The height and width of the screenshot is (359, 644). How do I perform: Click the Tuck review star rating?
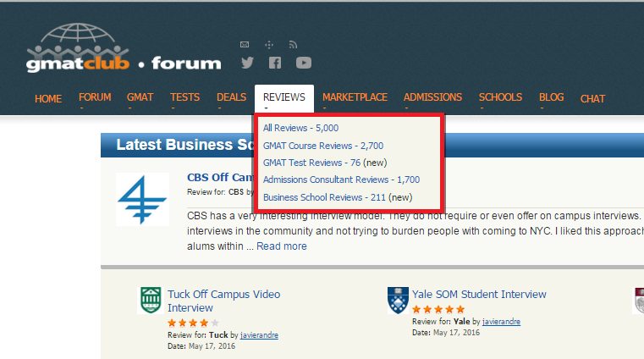point(193,323)
